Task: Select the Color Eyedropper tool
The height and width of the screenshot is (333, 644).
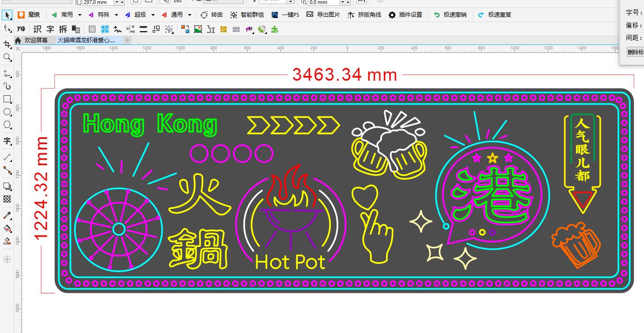Action: (x=7, y=215)
